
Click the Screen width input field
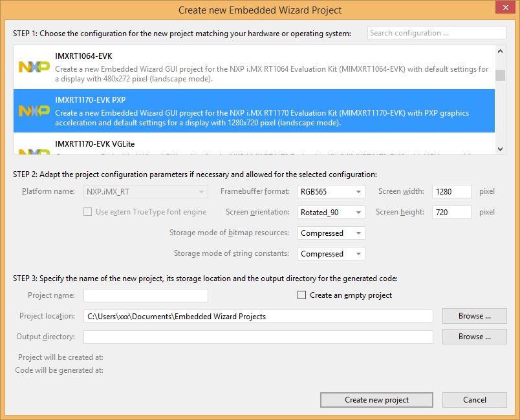(451, 192)
